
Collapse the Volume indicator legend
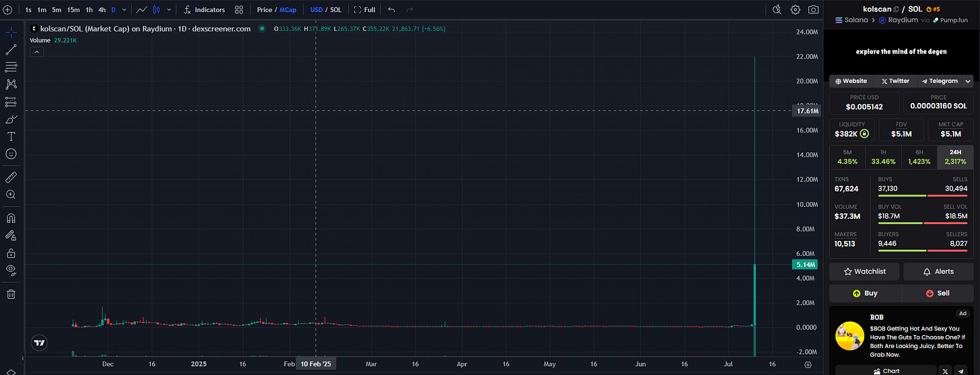click(36, 52)
